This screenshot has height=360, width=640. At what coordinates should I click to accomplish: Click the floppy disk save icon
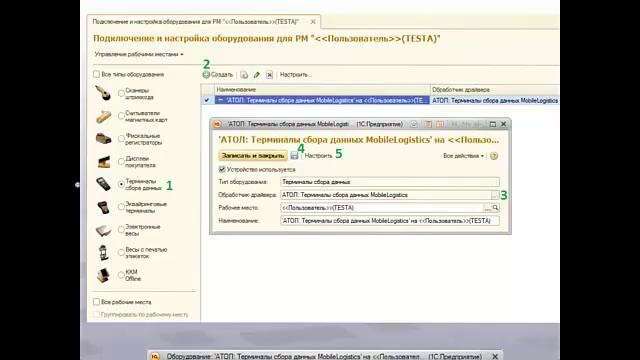(294, 156)
